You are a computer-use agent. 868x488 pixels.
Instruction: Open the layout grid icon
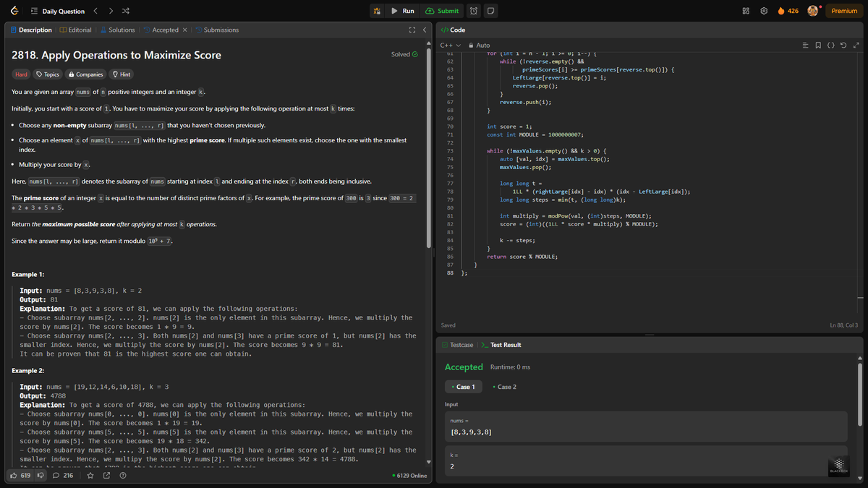tap(745, 11)
